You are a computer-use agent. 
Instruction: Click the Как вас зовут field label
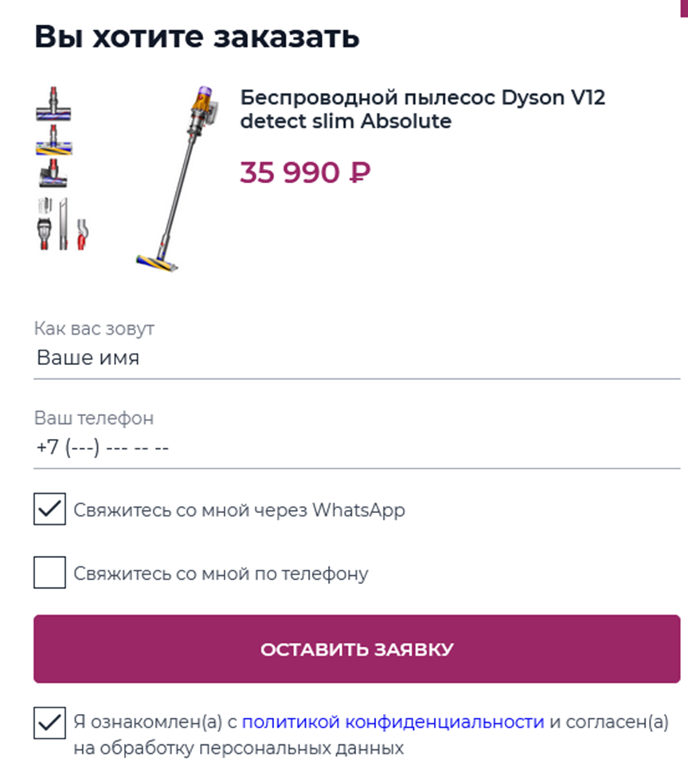pos(94,328)
